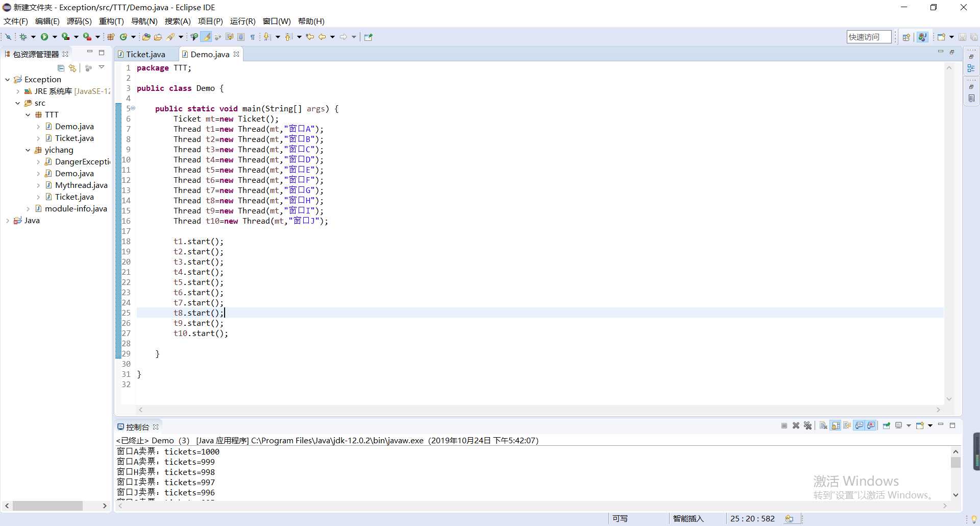Click the Task List icon in right trim

[971, 98]
